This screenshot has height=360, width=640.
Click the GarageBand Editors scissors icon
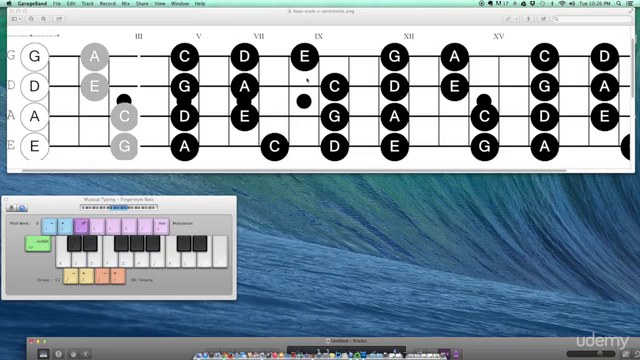pyautogui.click(x=86, y=354)
